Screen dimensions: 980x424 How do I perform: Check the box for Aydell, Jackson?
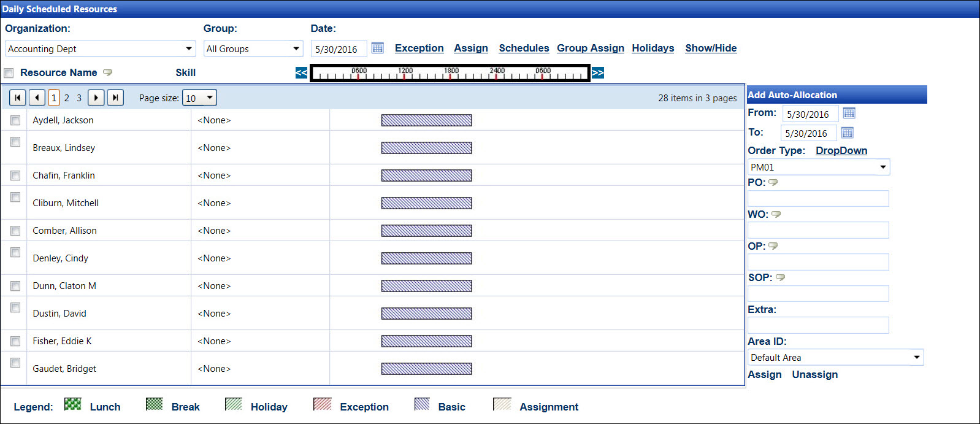point(15,120)
